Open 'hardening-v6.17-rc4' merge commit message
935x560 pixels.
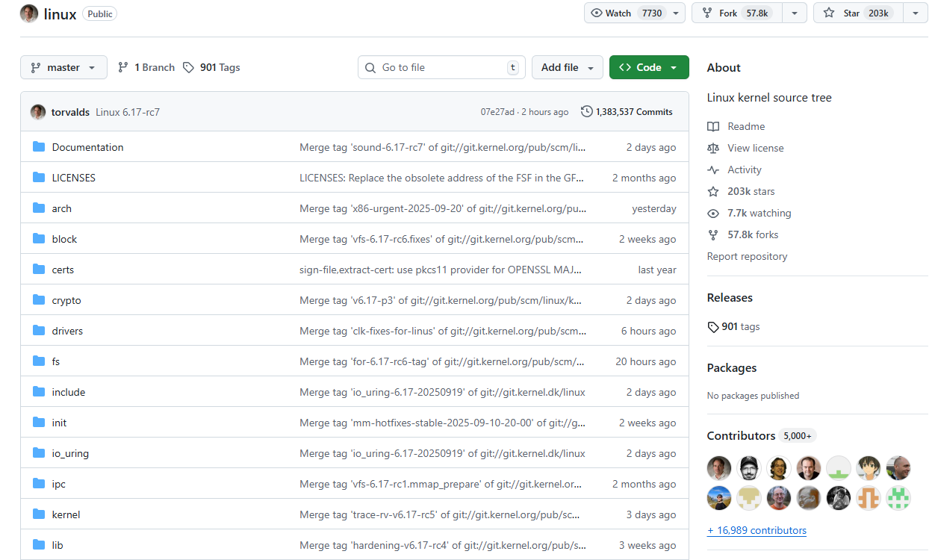tap(442, 545)
